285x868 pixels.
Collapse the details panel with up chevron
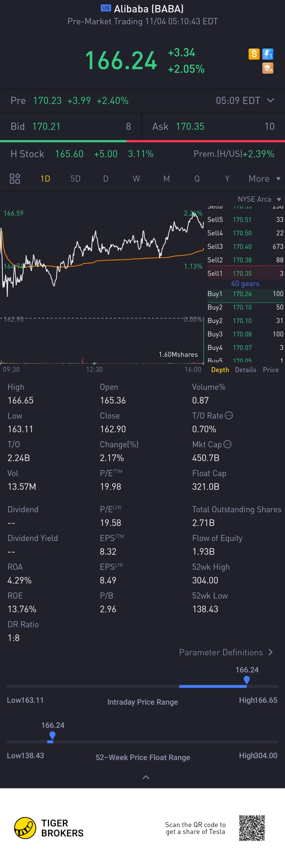click(146, 777)
